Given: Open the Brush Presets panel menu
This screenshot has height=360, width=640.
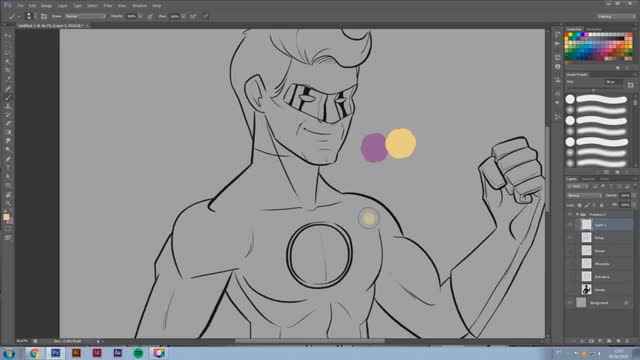Looking at the screenshot, I should 634,75.
